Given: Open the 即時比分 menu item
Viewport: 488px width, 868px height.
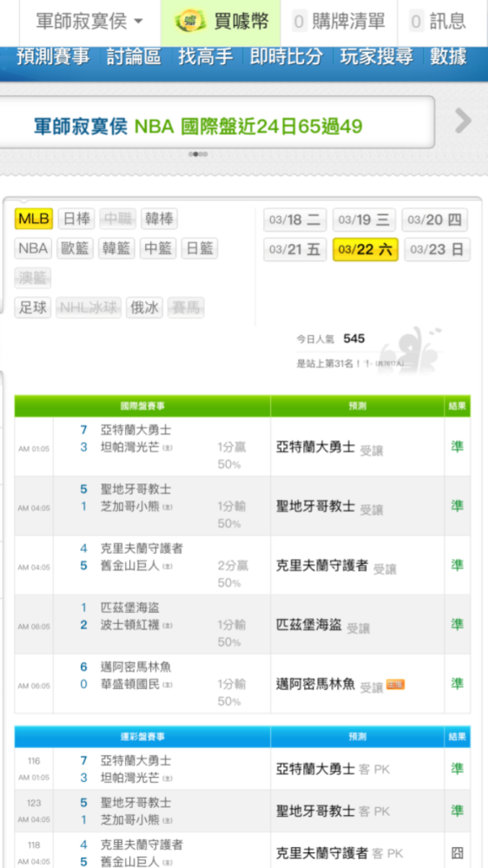Looking at the screenshot, I should 287,57.
